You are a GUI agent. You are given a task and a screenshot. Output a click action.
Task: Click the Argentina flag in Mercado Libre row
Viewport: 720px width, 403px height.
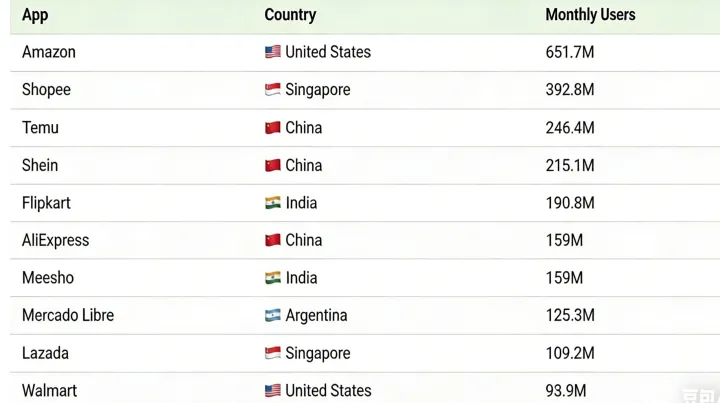[273, 315]
